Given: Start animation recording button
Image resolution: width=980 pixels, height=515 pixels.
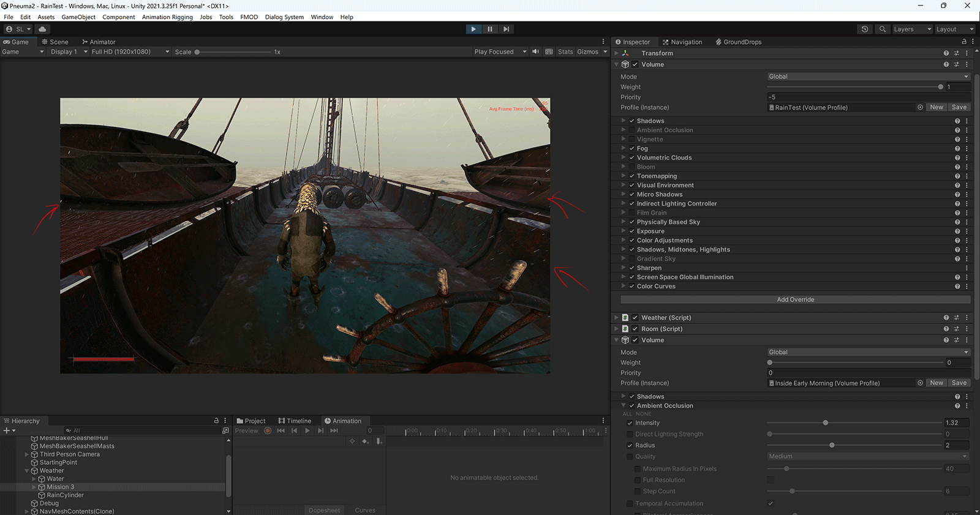Looking at the screenshot, I should 268,430.
